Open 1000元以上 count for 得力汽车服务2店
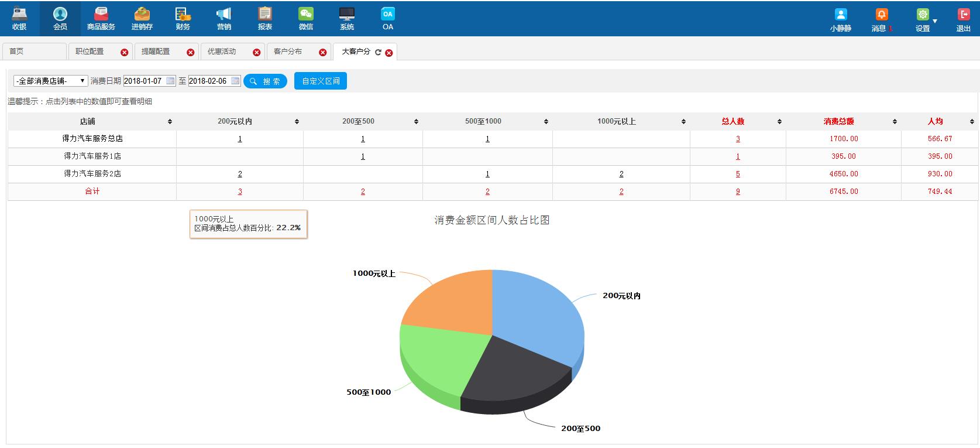The height and width of the screenshot is (448, 980). [621, 174]
